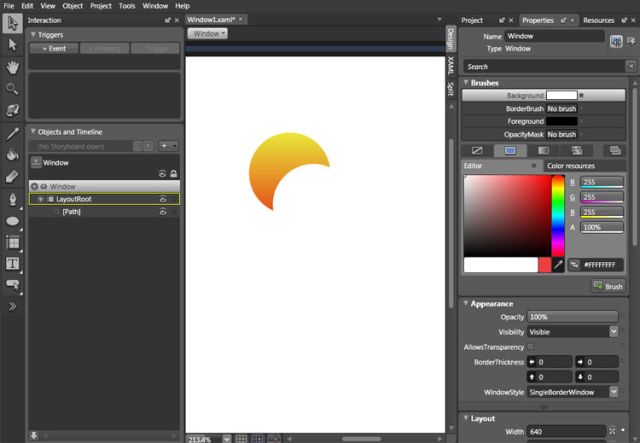Open the zoom level dropdown arrow
This screenshot has height=443, width=640.
click(x=227, y=439)
